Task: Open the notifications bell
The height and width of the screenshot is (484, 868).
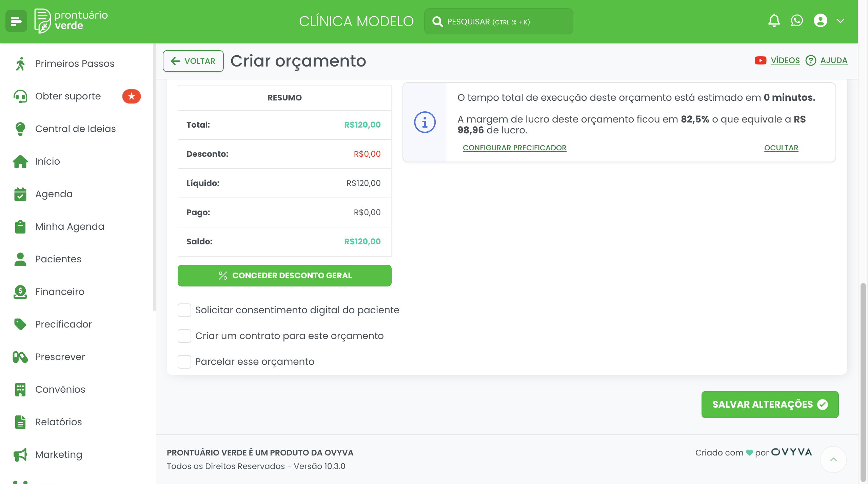Action: click(x=774, y=21)
